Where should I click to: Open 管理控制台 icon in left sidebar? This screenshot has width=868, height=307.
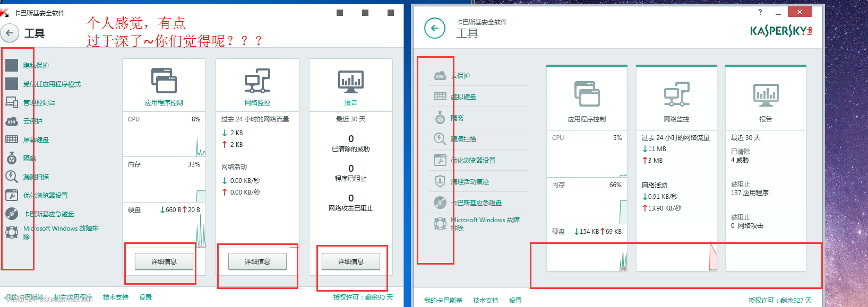click(x=12, y=102)
